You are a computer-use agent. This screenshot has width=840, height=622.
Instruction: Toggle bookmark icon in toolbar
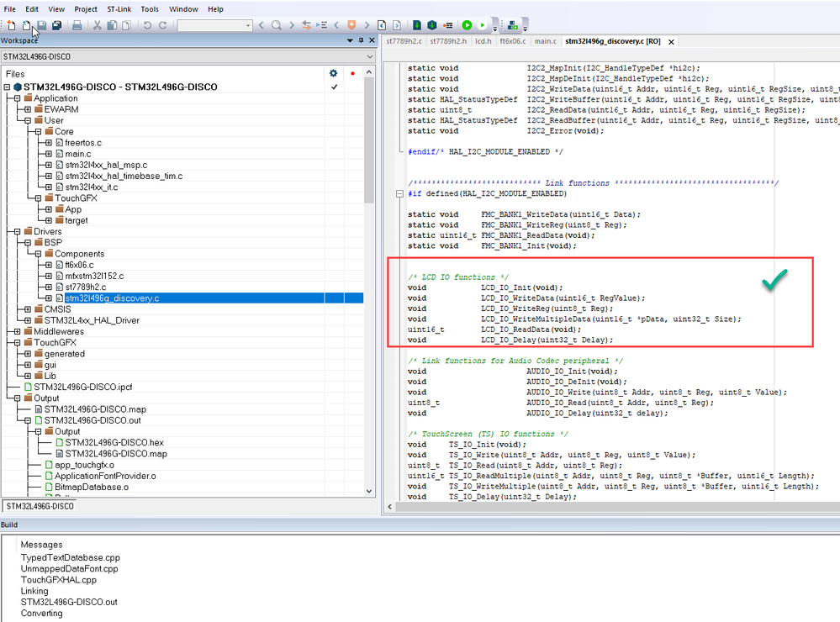pos(351,25)
